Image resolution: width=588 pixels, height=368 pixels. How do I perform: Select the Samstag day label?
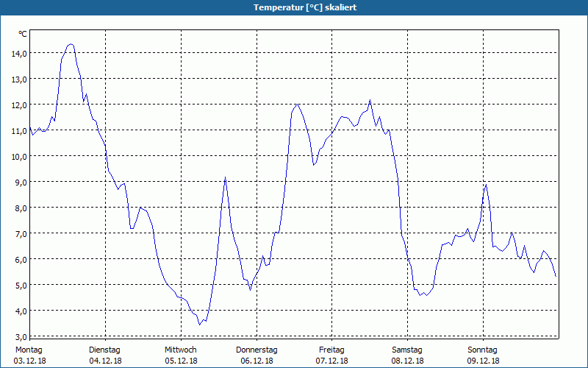coord(407,350)
